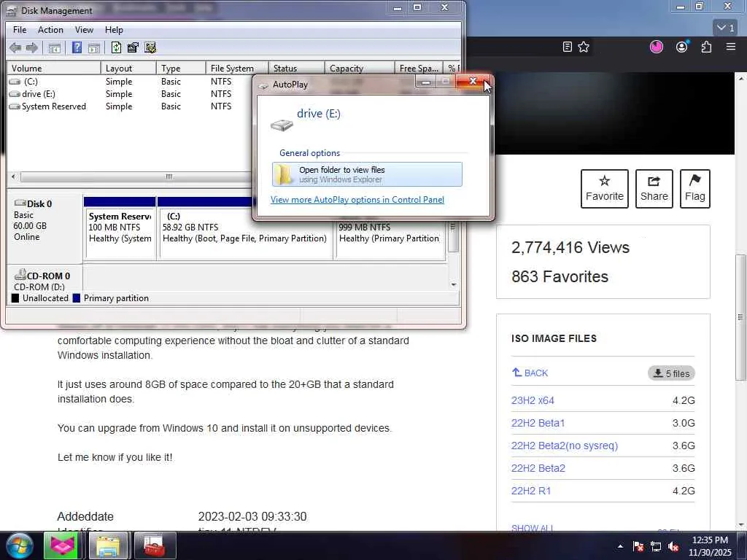Open the View menu
Screen dimensions: 747x560
(x=84, y=29)
